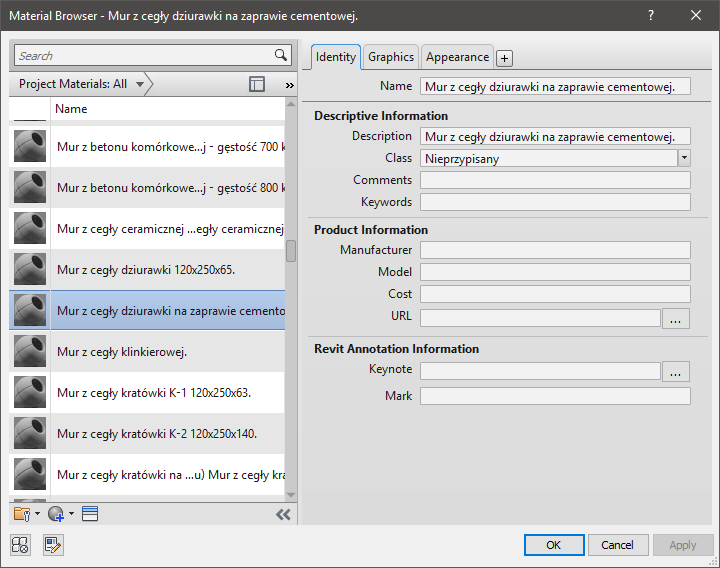Toggle the library panel view icon
This screenshot has width=720, height=568.
click(257, 84)
